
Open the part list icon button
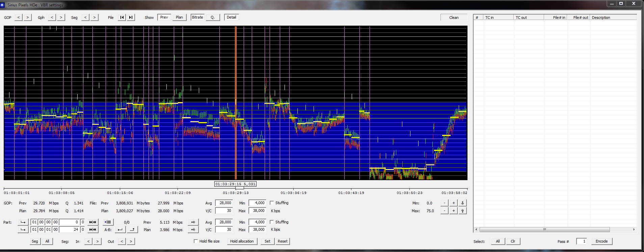click(x=108, y=222)
